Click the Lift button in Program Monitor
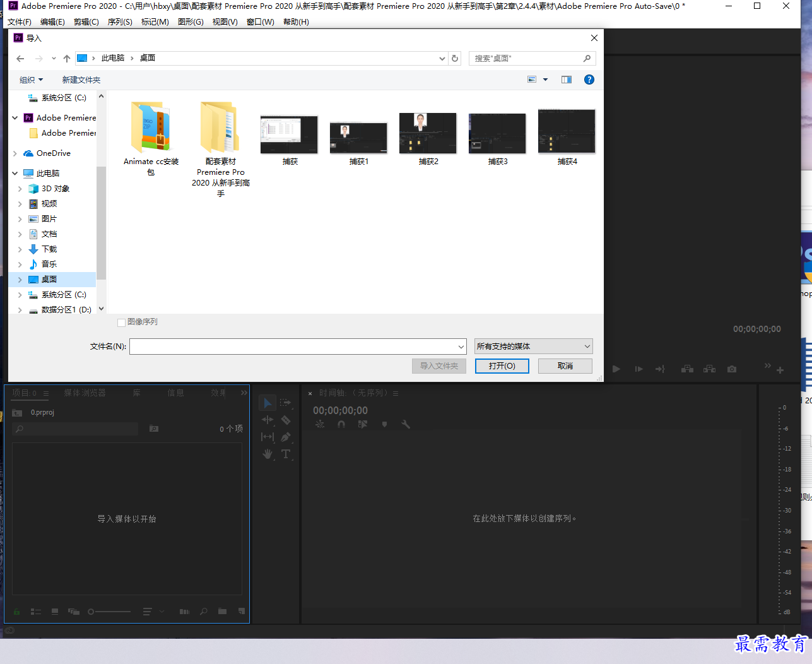This screenshot has width=812, height=664. 688,369
